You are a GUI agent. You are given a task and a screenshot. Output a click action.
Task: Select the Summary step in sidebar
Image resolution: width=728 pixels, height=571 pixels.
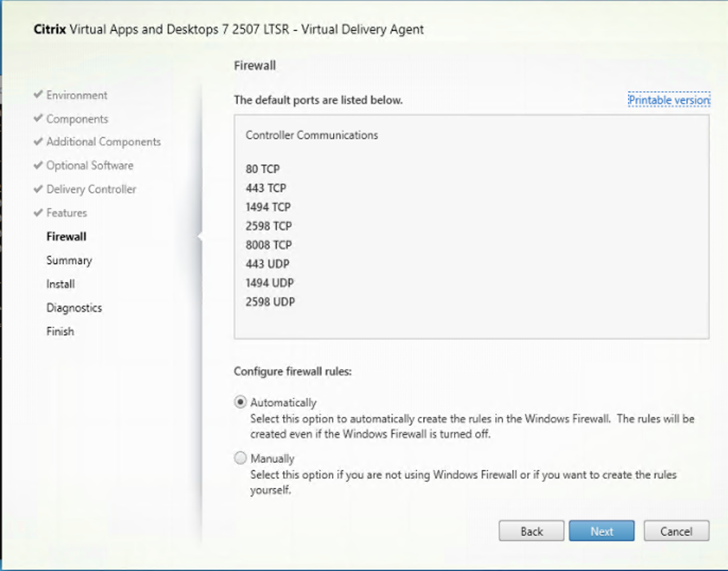pyautogui.click(x=69, y=260)
